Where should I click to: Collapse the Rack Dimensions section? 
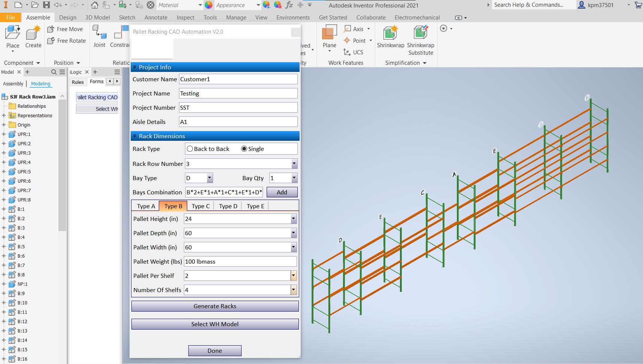(135, 136)
